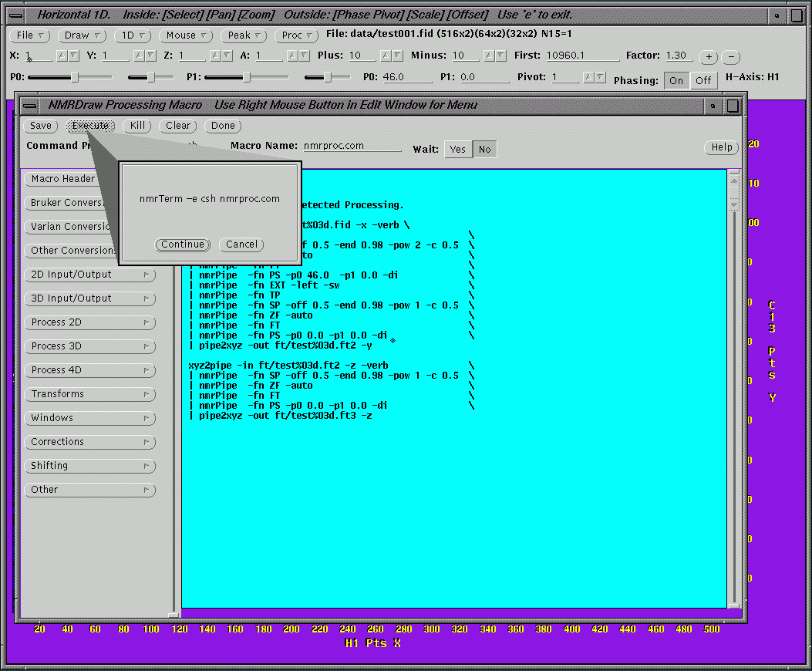Decrease the Y value with its down arrow
This screenshot has height=671, width=812.
pos(150,56)
